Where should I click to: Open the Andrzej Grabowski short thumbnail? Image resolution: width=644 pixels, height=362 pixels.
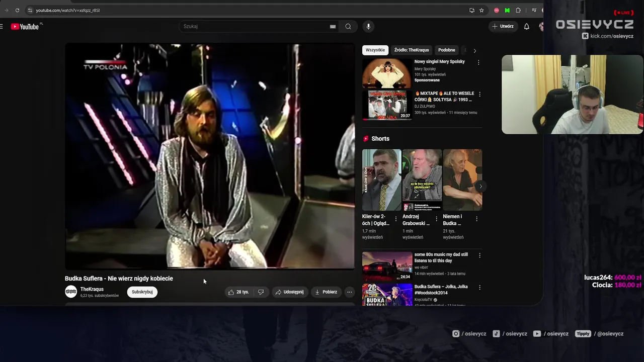tap(422, 179)
